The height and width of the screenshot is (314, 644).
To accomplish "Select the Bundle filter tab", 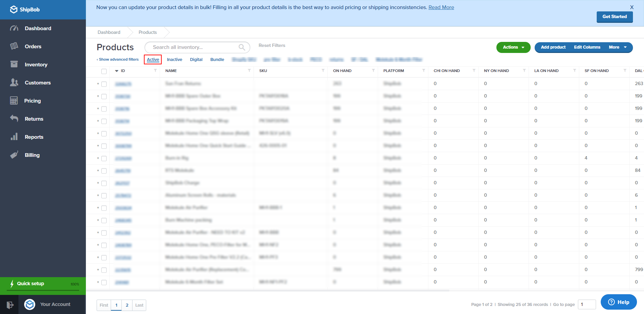I will point(217,60).
